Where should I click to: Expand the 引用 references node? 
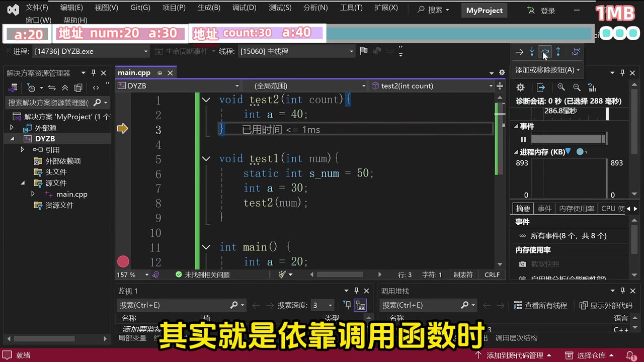tap(22, 150)
